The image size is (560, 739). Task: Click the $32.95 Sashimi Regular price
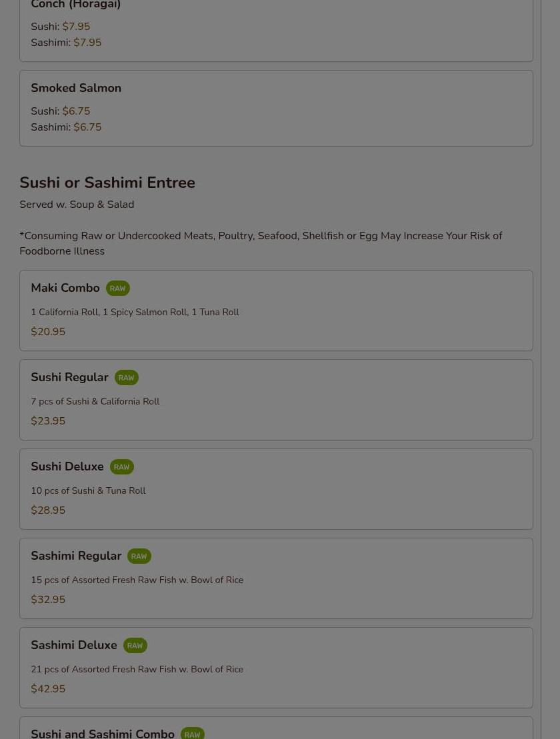point(48,600)
